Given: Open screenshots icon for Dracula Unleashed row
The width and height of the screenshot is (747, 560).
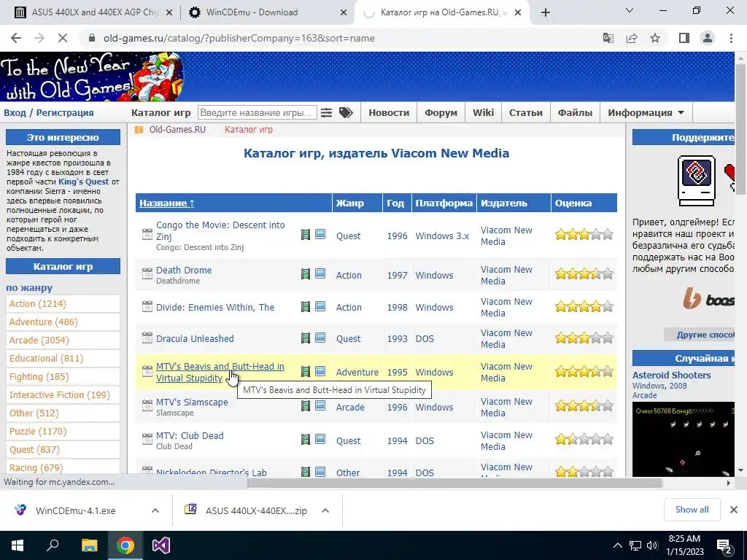Looking at the screenshot, I should 320,338.
